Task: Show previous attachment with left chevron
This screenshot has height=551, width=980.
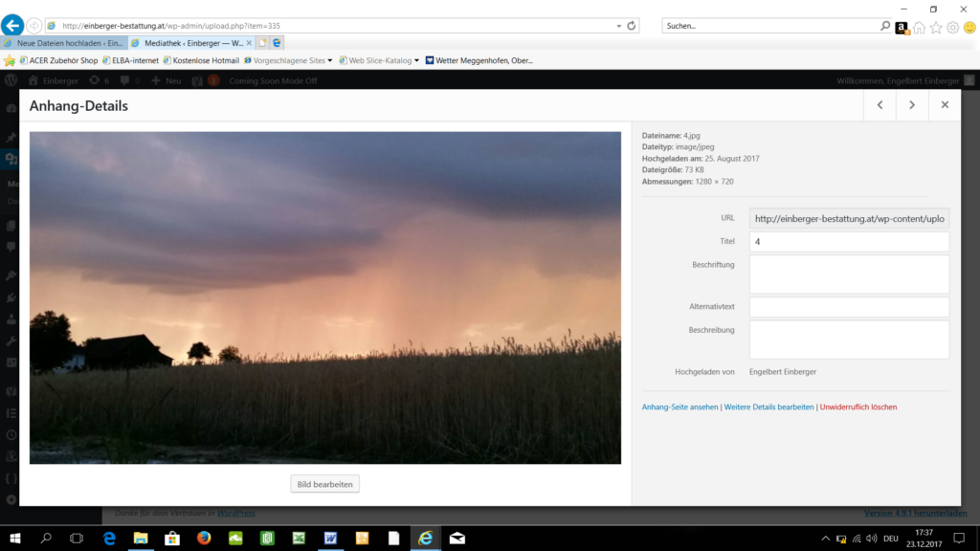Action: tap(880, 105)
